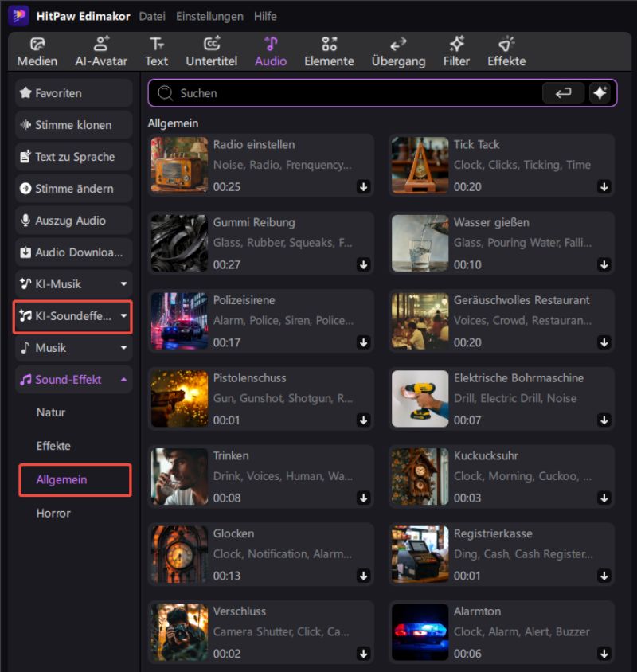Select the Horror sound category
Viewport: 637px width, 672px height.
[53, 513]
